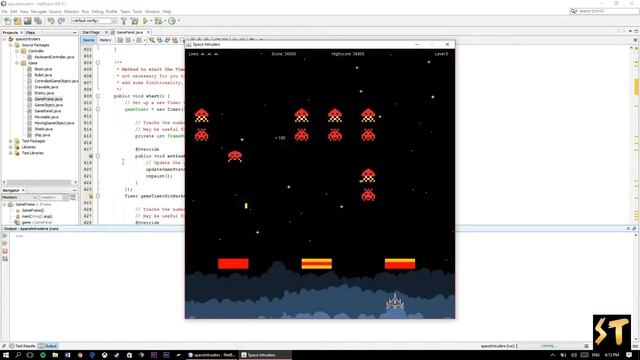The width and height of the screenshot is (640, 360).
Task: Click the Find Selection magnifier icon in editor toolbar
Action: [152, 40]
